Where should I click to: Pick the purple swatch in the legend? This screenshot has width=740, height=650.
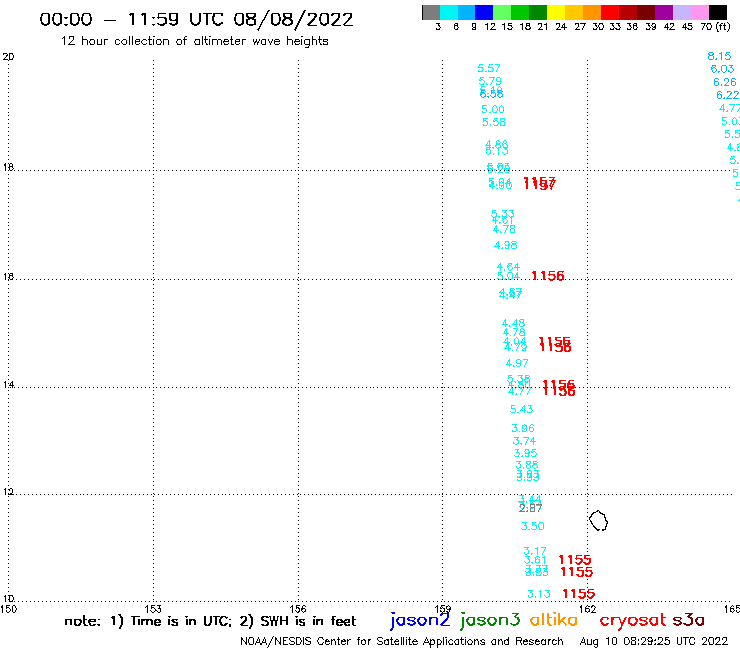point(663,12)
